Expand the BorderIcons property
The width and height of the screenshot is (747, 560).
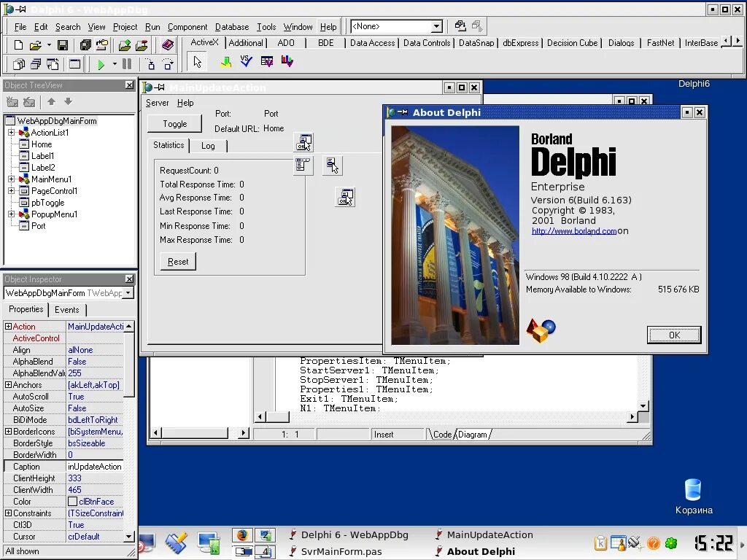coord(8,432)
